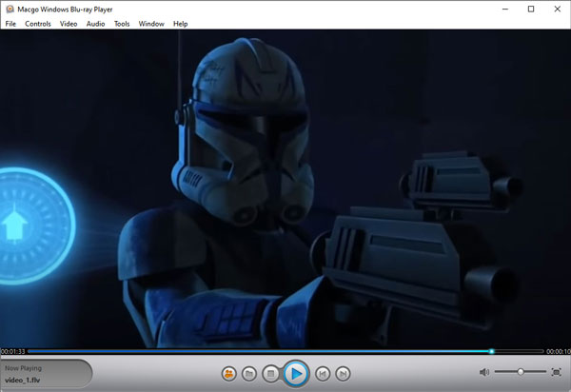Open the Tools menu
The image size is (571, 392).
click(x=122, y=24)
